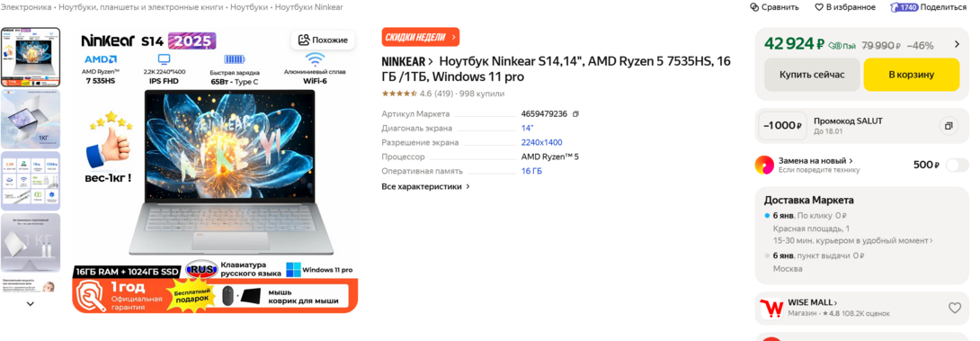Click −1000 ₽ promo discount badge
The width and height of the screenshot is (980, 341).
pyautogui.click(x=781, y=126)
